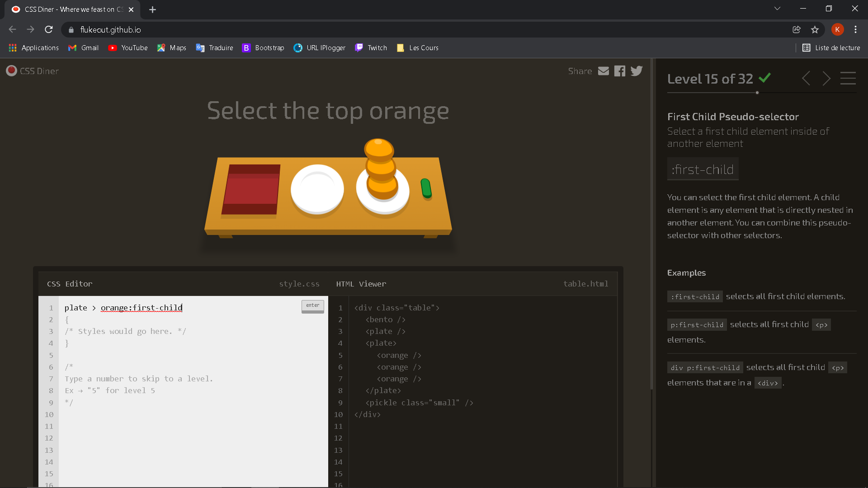Open YouTube bookmark

tap(128, 48)
